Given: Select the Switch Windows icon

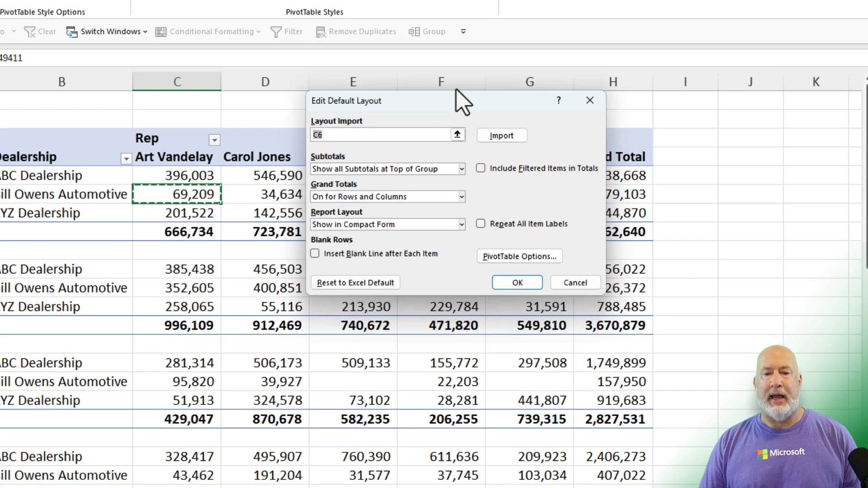Looking at the screenshot, I should 72,32.
